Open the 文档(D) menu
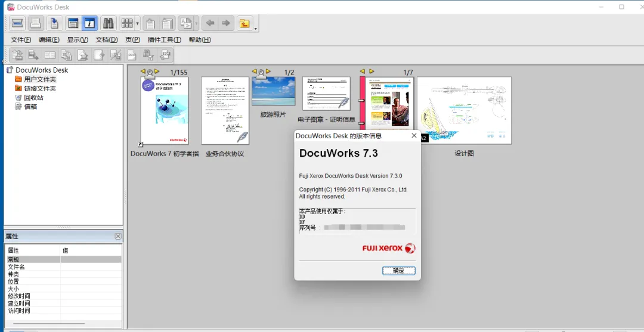 click(107, 40)
